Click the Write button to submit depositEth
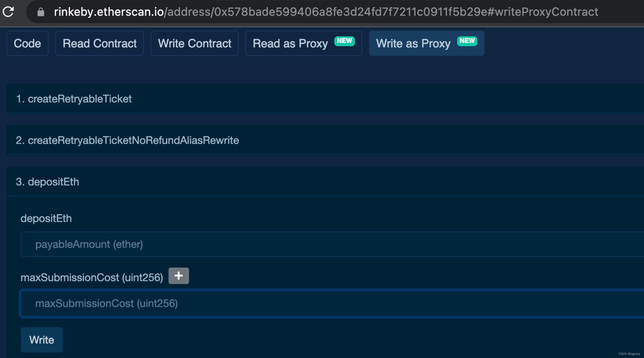This screenshot has height=358, width=644. [42, 340]
